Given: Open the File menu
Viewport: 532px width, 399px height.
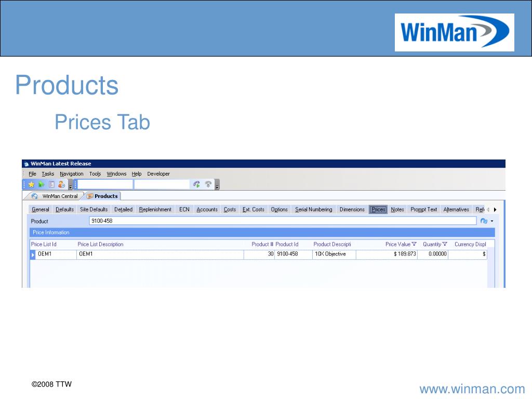Looking at the screenshot, I should pos(32,174).
